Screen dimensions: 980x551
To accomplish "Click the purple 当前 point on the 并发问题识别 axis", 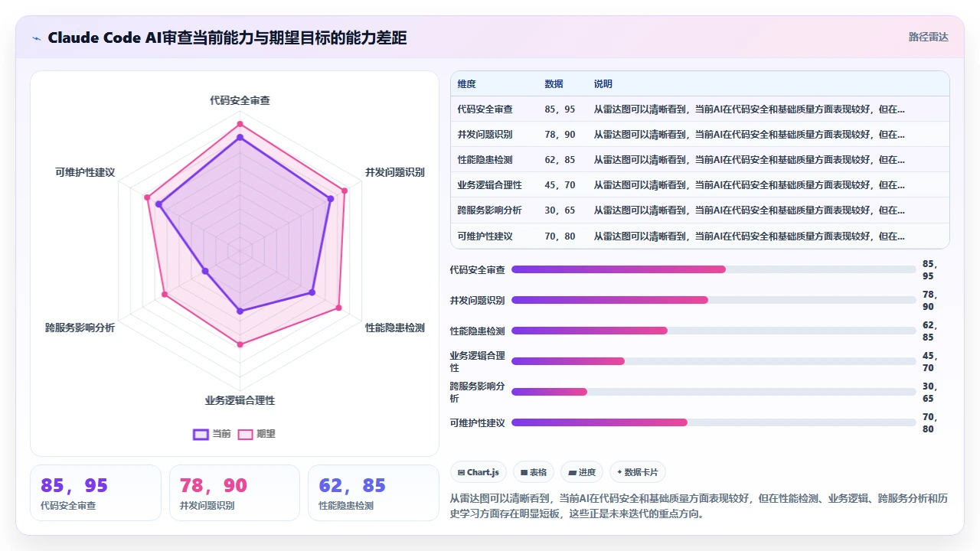I will [x=331, y=198].
